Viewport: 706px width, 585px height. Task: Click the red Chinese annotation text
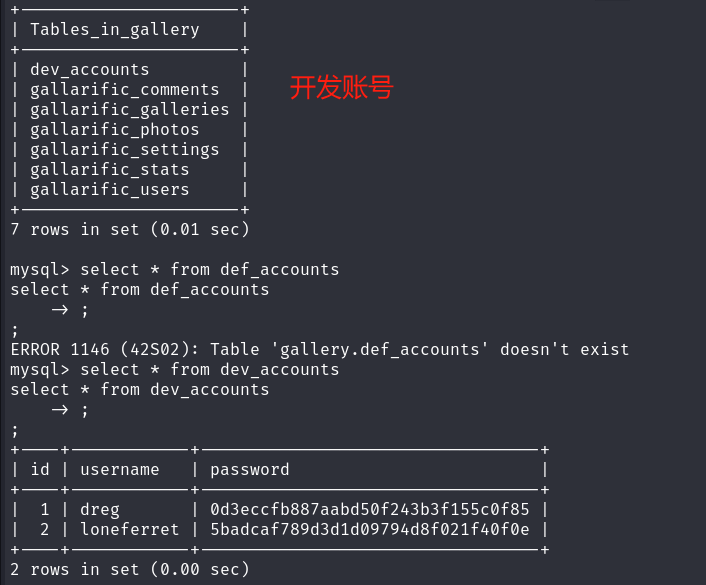[342, 87]
